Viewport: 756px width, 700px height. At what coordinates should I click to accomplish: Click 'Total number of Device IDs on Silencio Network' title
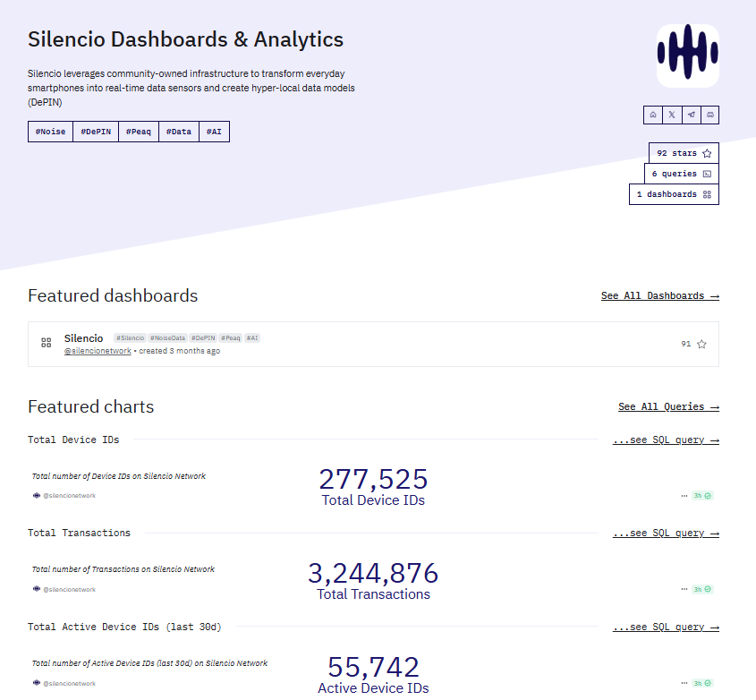pyautogui.click(x=119, y=476)
